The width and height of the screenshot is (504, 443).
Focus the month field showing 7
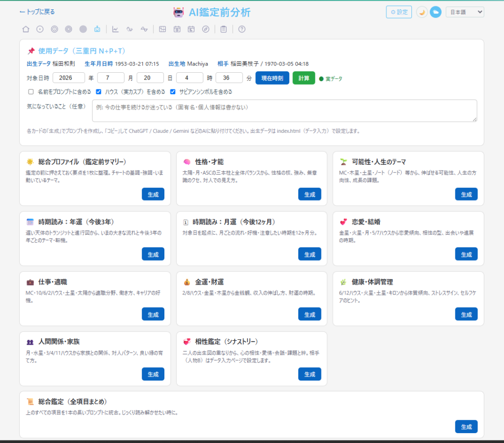coord(111,78)
